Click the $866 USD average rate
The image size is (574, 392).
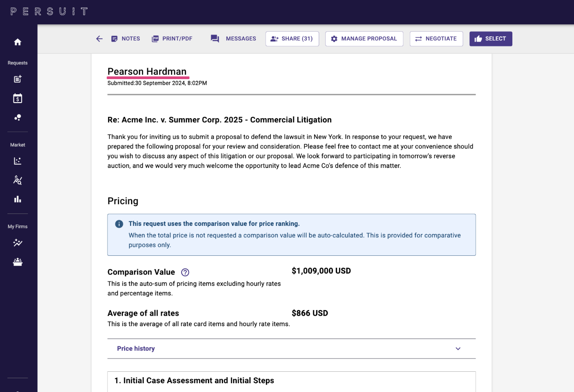310,313
